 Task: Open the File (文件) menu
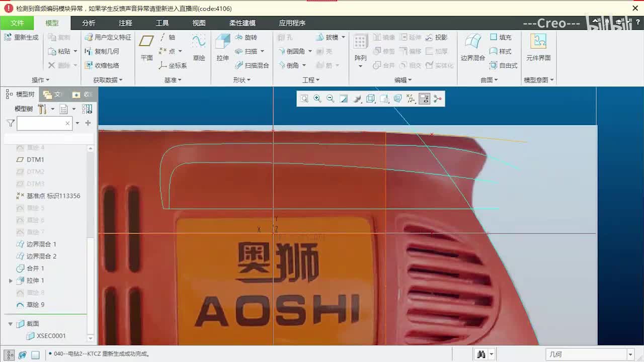click(17, 23)
